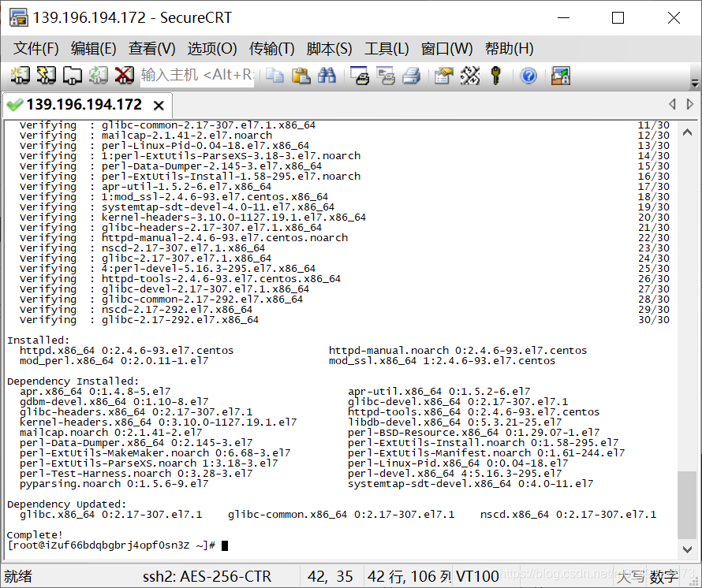This screenshot has height=588, width=702.
Task: Click the Reconnect session icon
Action: tap(98, 76)
